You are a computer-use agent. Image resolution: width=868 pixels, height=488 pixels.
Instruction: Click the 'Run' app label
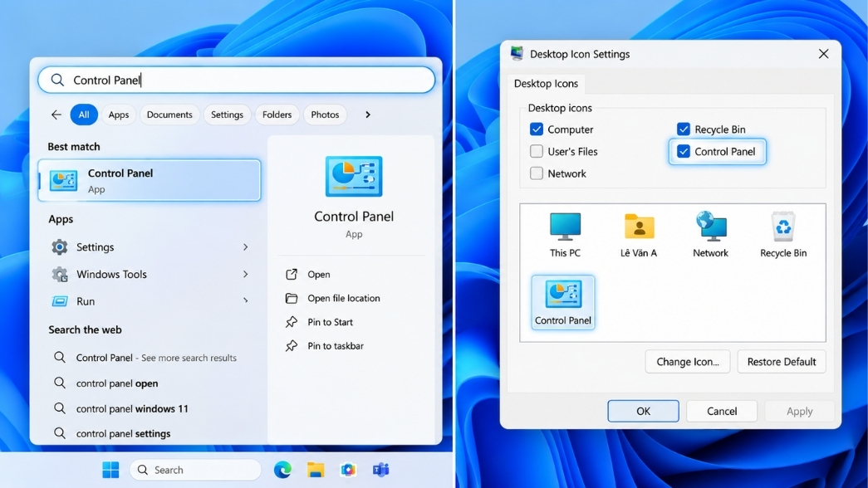(86, 301)
